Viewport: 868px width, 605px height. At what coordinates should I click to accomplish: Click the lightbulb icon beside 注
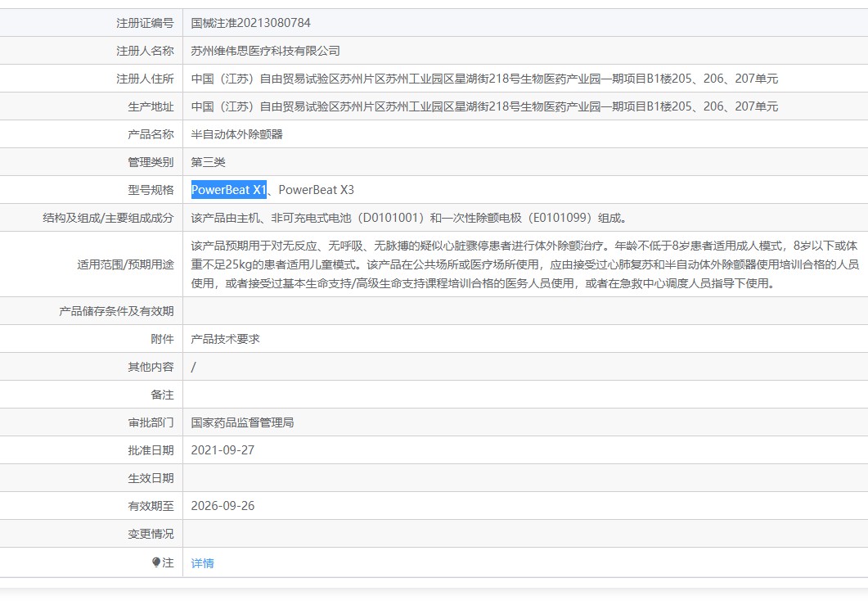pos(156,562)
